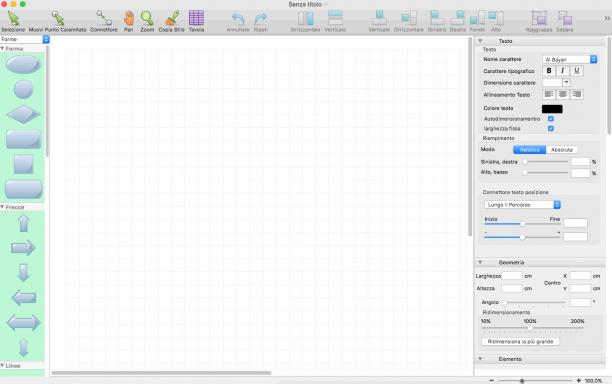Click the Larghezza input field
Screen dimensions: 612x384
click(512, 276)
